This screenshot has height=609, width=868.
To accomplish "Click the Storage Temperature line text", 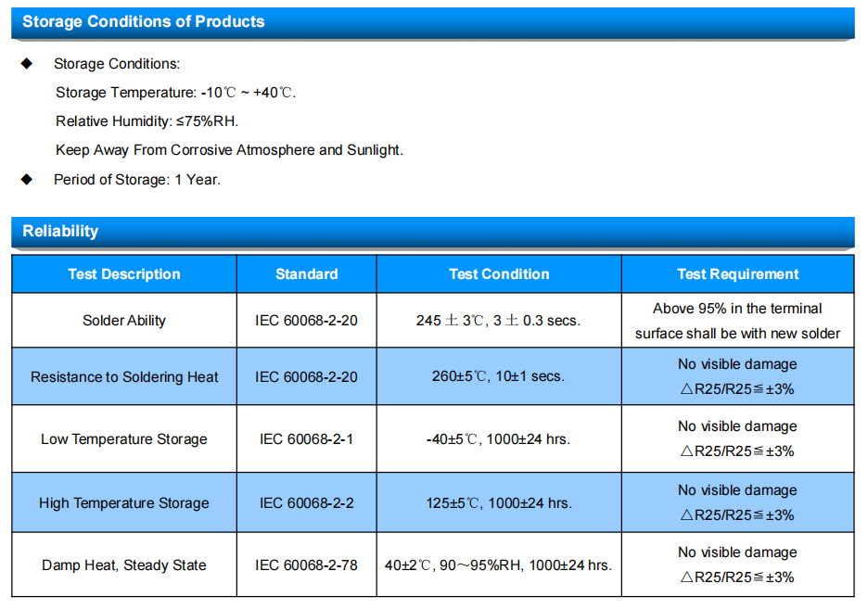I will pos(175,93).
